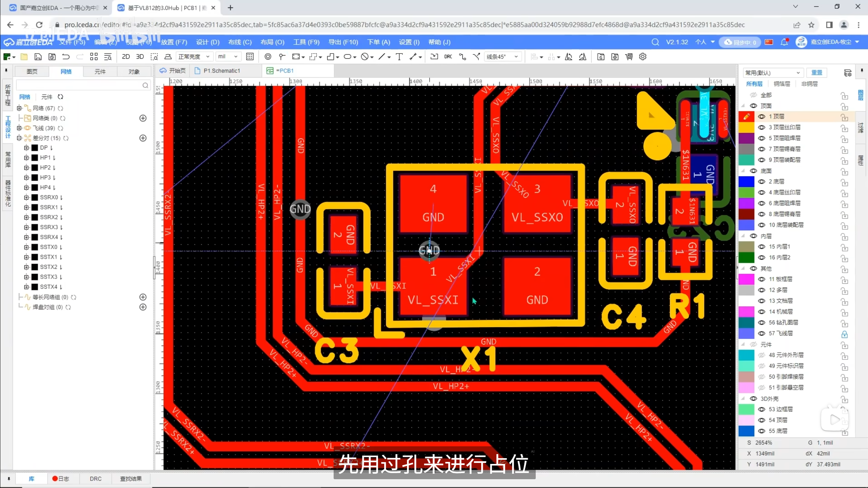The height and width of the screenshot is (488, 868).
Task: Click the save file icon
Action: point(38,57)
